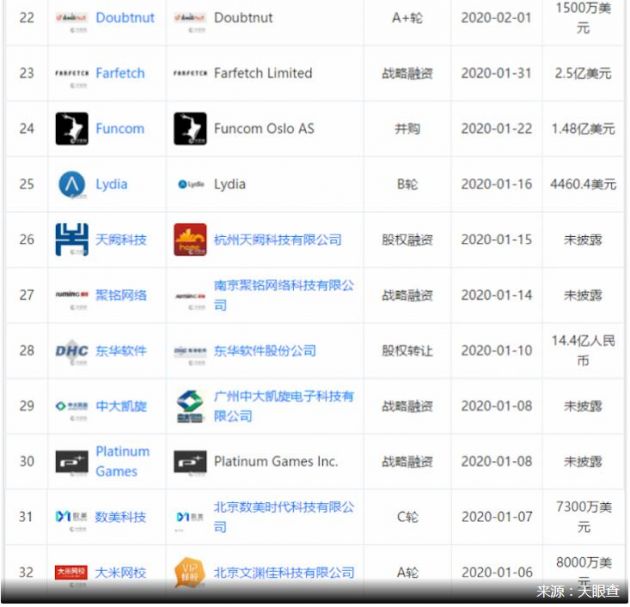Open the 数美科技 project link
Image resolution: width=630 pixels, height=607 pixels.
point(121,517)
